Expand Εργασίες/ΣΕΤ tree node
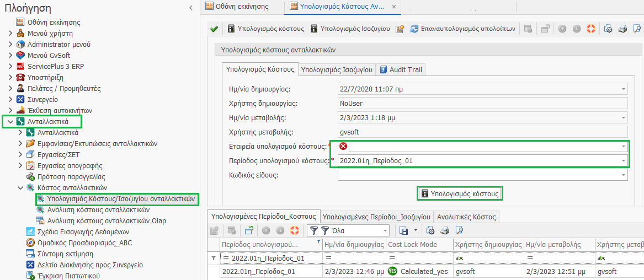The width and height of the screenshot is (644, 280). [20, 155]
